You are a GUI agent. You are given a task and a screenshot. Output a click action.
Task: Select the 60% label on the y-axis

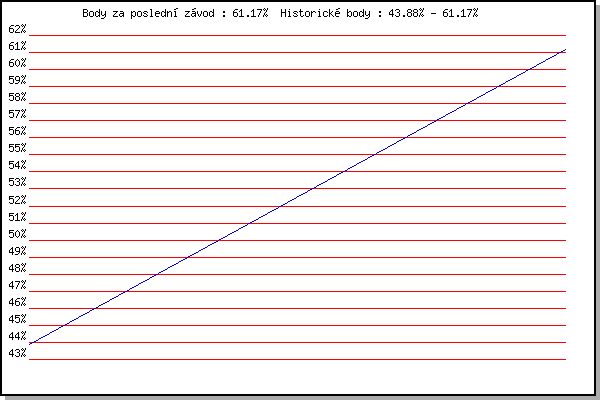tap(17, 63)
